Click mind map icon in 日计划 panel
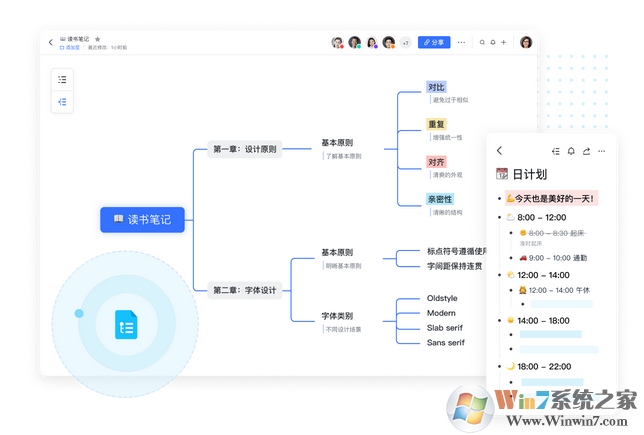This screenshot has height=435, width=644. tap(556, 151)
